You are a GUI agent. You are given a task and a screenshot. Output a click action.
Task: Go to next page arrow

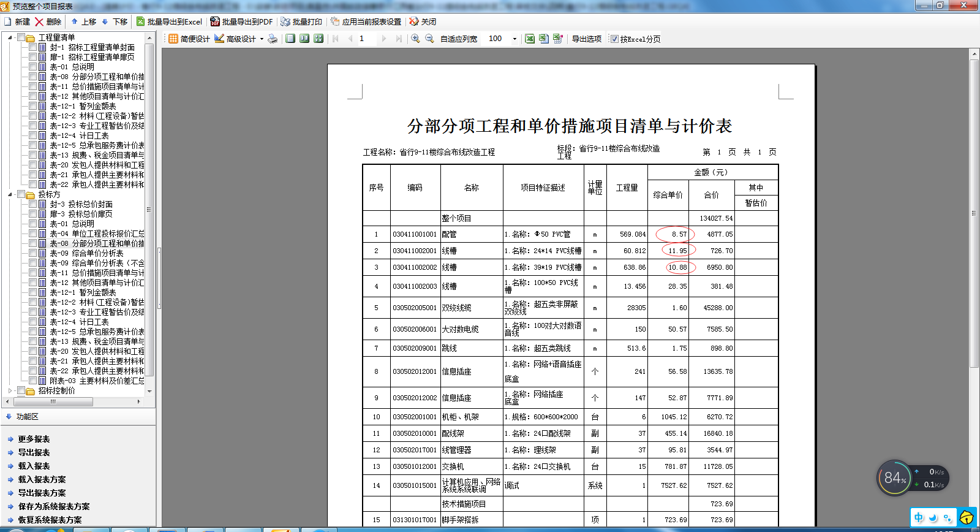pos(384,39)
